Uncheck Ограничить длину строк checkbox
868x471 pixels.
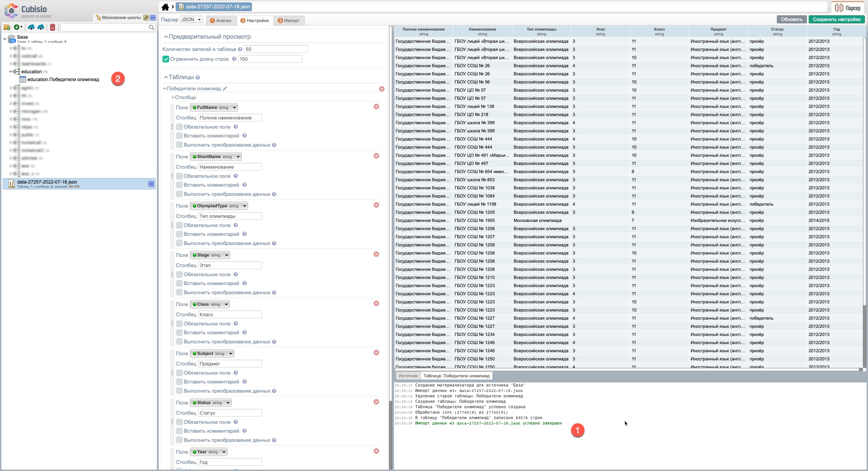[166, 59]
